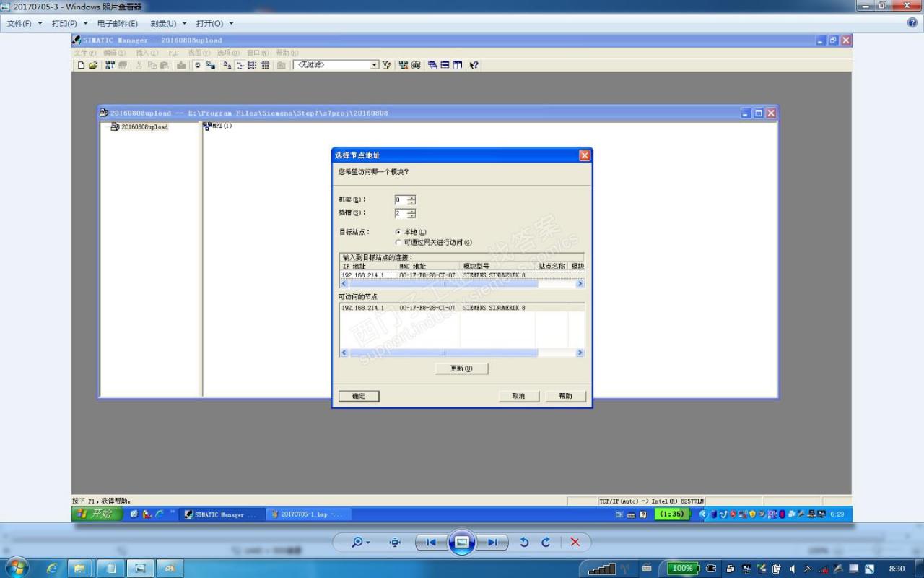The image size is (924, 578).
Task: Click the 插槽 slot number field
Action: pyautogui.click(x=401, y=214)
